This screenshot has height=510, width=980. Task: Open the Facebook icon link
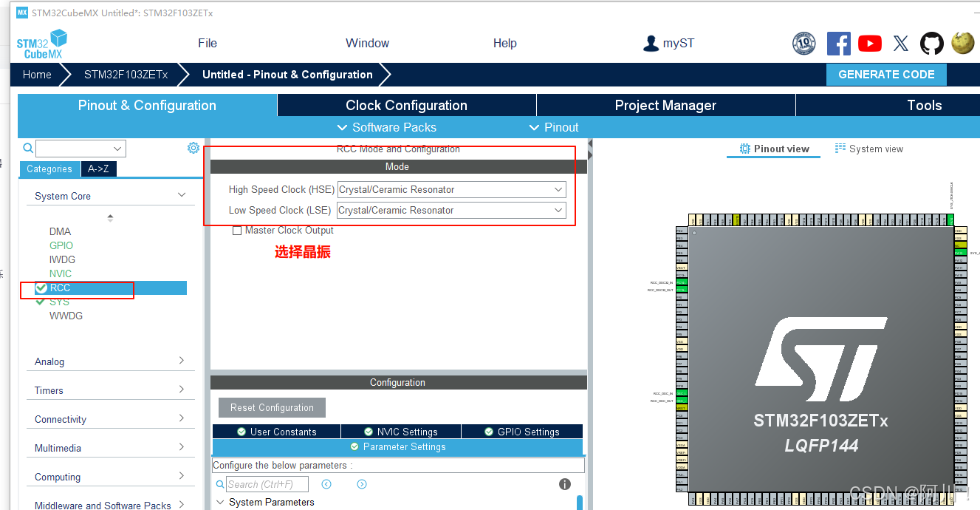tap(838, 44)
